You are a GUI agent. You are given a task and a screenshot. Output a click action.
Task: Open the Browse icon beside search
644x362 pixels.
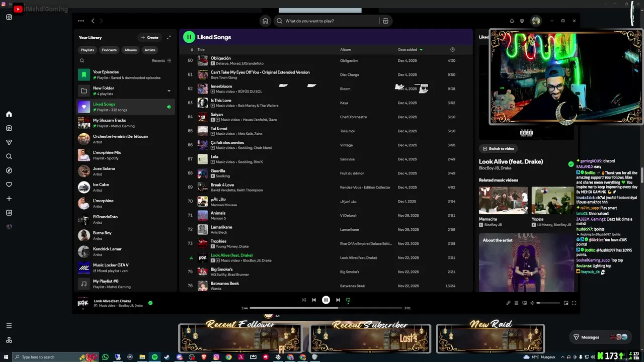[x=385, y=21]
